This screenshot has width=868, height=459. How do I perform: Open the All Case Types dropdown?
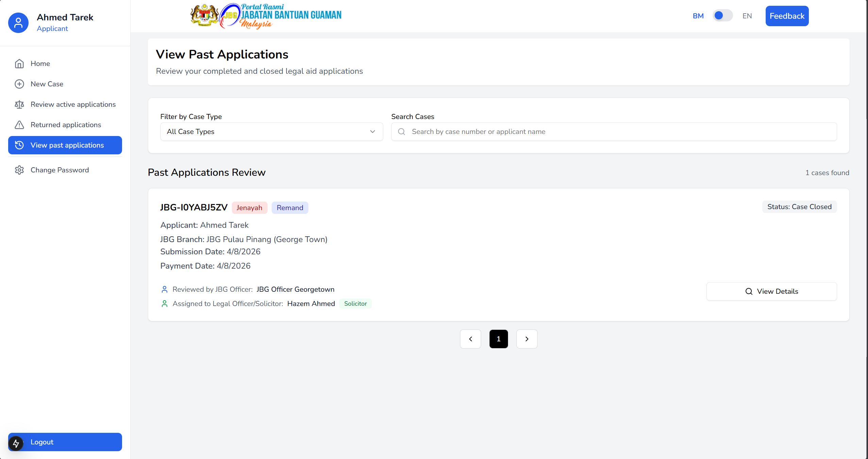click(x=271, y=132)
